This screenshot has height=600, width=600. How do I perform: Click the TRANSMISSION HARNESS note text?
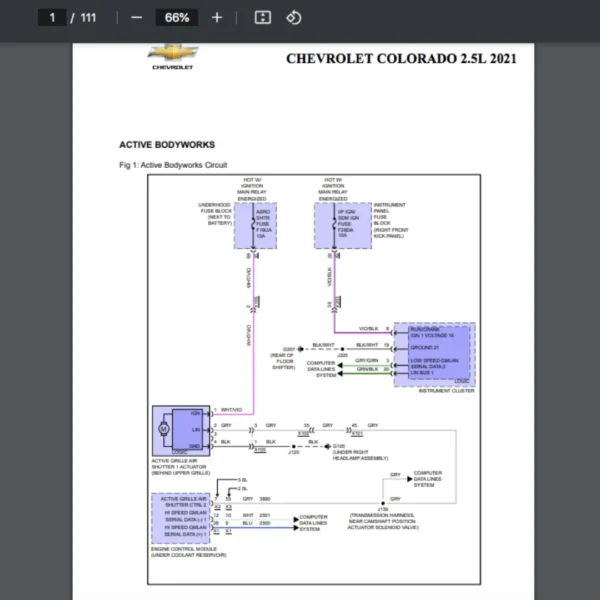point(383,521)
